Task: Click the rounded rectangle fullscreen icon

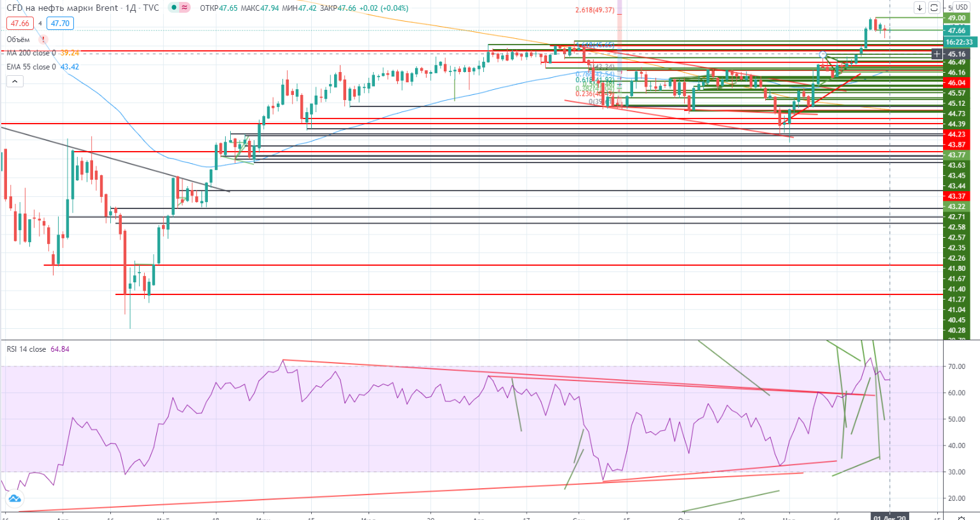Action: click(x=934, y=8)
